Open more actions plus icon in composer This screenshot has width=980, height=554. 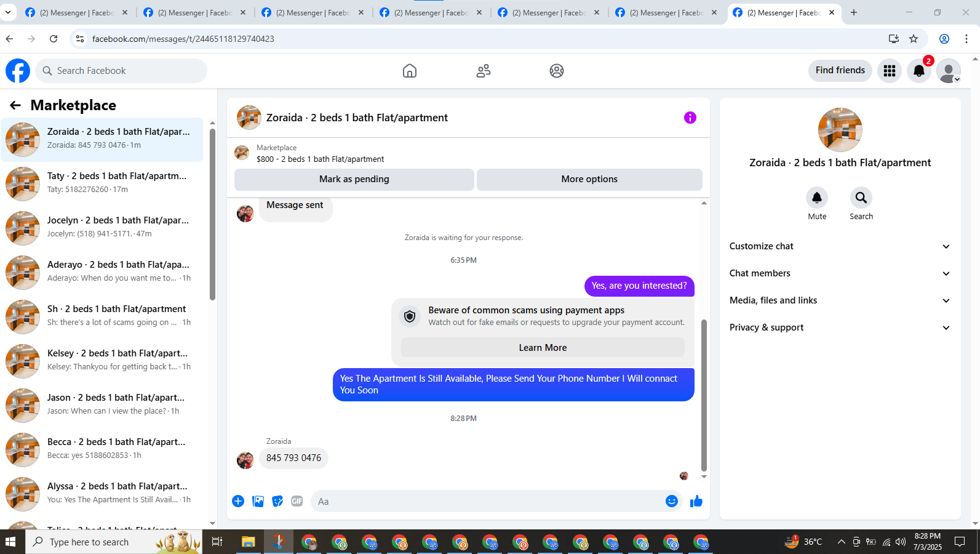coord(238,501)
